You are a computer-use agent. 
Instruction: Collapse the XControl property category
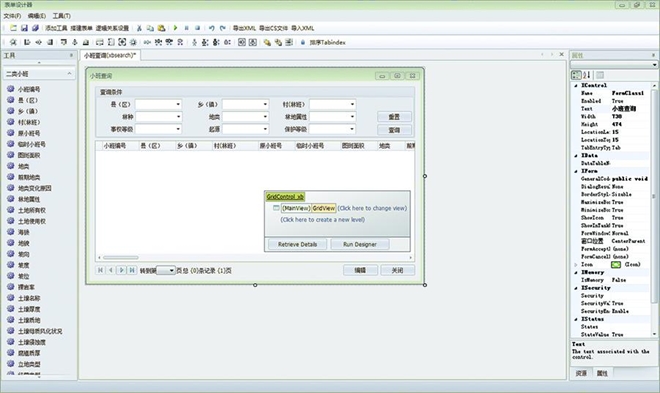576,85
